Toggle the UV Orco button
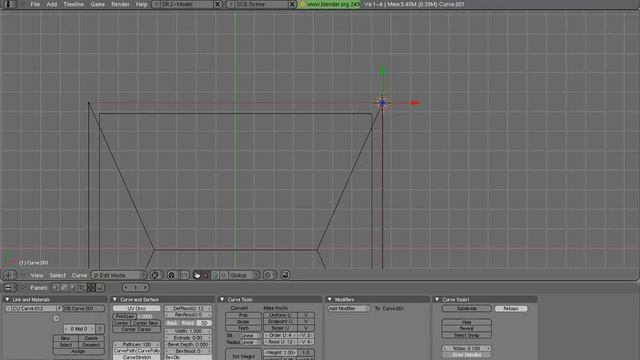 (x=137, y=309)
